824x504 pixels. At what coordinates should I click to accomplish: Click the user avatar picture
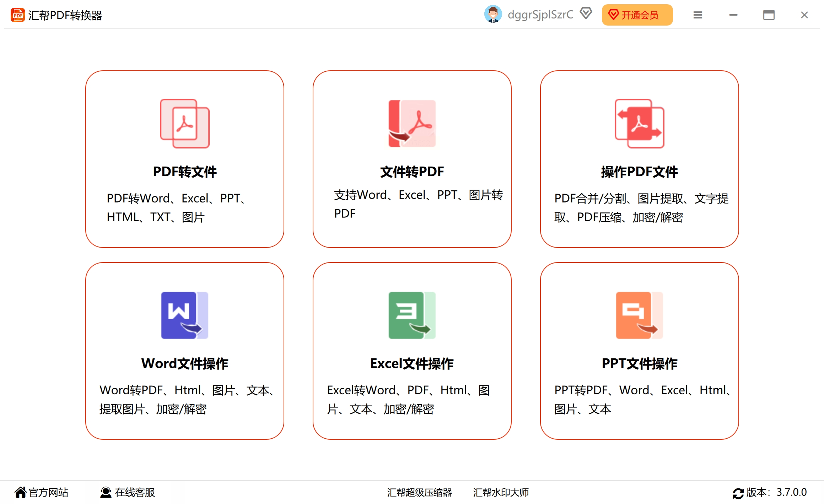pyautogui.click(x=493, y=15)
